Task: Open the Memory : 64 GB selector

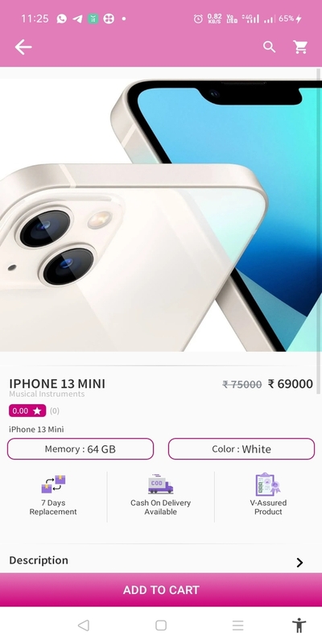Action: pyautogui.click(x=80, y=449)
